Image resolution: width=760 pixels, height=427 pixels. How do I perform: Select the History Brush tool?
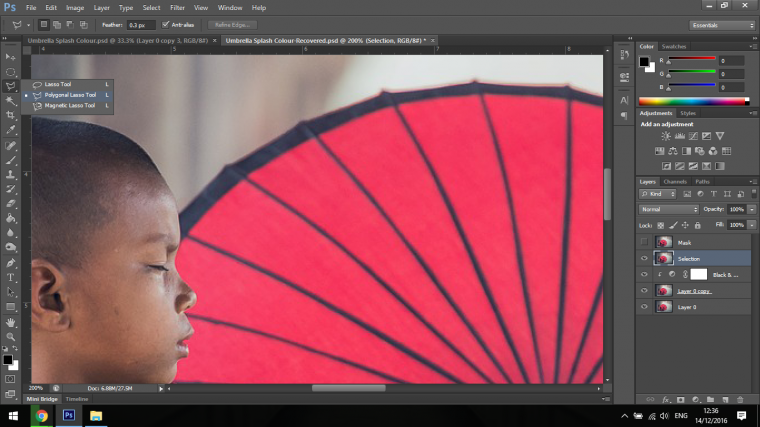11,189
